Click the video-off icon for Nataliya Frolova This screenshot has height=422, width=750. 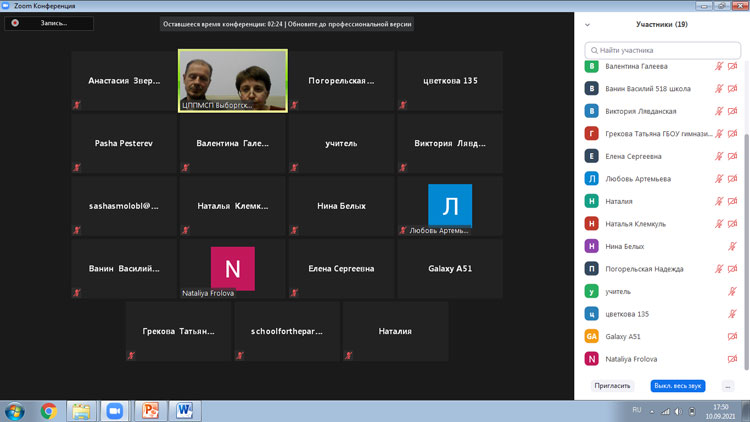click(732, 359)
